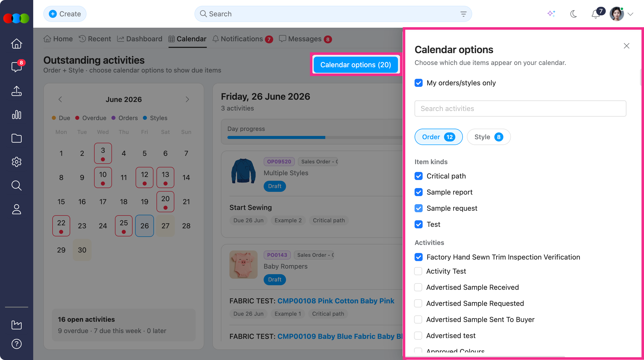Open the blue sweater thumbnail
This screenshot has width=644, height=360.
click(243, 171)
